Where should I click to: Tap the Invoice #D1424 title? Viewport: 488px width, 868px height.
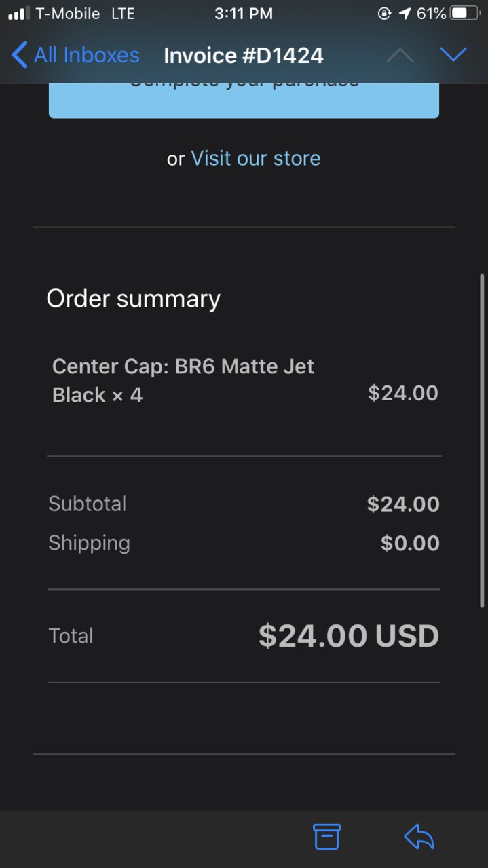click(244, 55)
